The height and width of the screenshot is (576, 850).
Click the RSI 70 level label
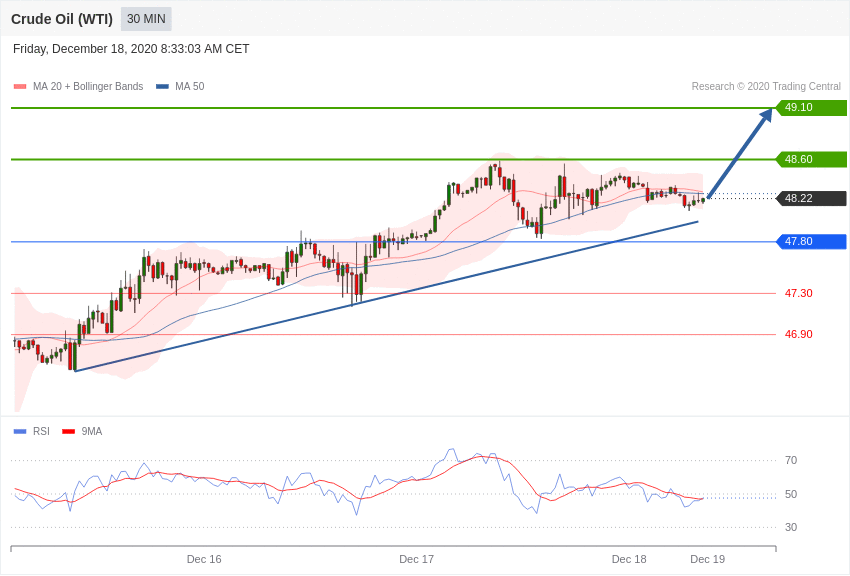click(791, 461)
